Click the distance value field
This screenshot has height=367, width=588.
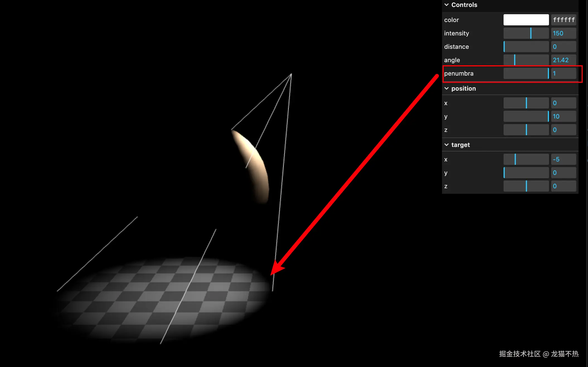tap(563, 47)
